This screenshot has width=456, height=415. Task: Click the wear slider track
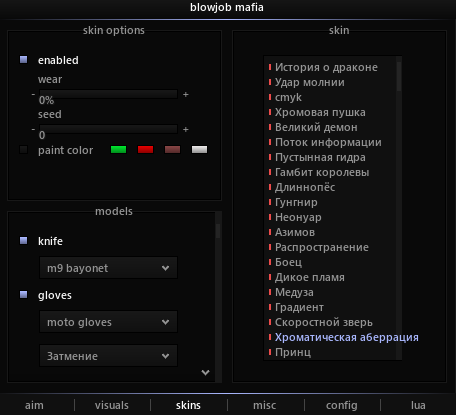pos(108,94)
